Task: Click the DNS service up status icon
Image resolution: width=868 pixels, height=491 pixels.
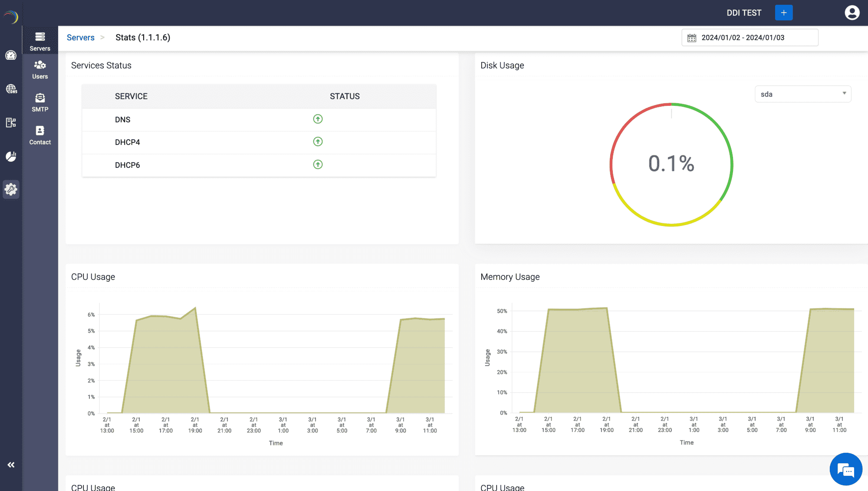Action: click(x=318, y=119)
